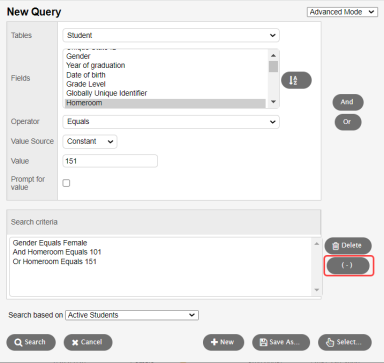Click the A-Z sort fields icon button
Screen dimensions: 384x363
coord(296,80)
